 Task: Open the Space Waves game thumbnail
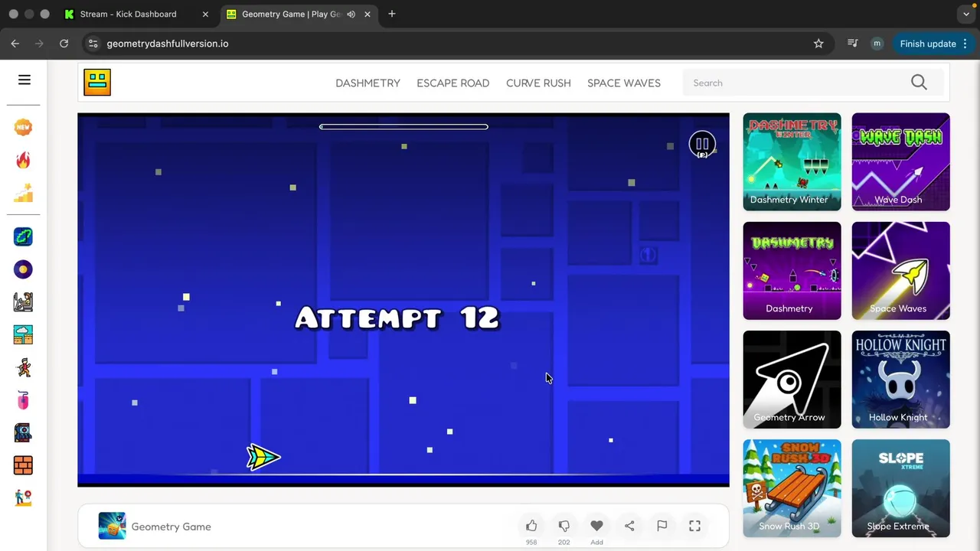click(x=900, y=270)
